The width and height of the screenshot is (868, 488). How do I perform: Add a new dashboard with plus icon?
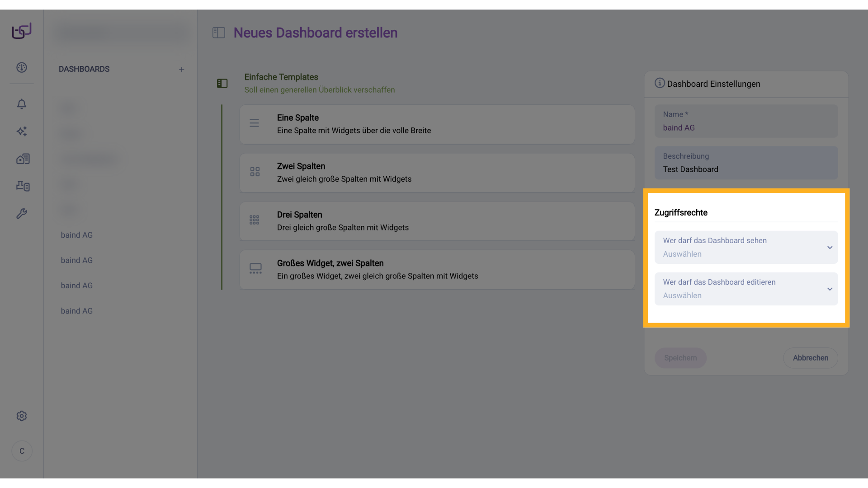tap(181, 70)
